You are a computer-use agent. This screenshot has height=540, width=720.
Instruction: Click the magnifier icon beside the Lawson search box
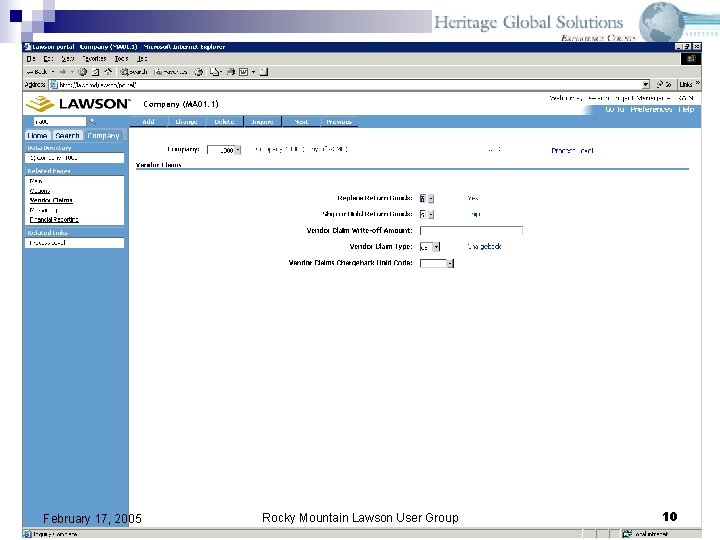point(92,121)
